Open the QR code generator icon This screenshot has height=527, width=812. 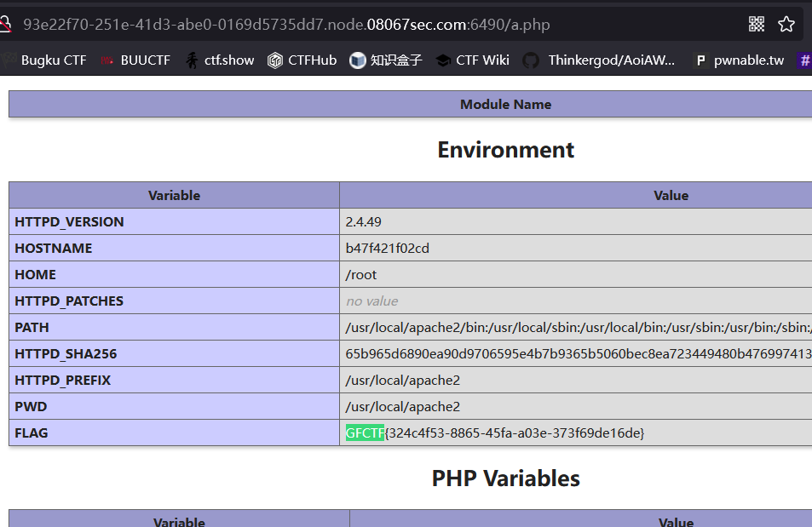756,24
